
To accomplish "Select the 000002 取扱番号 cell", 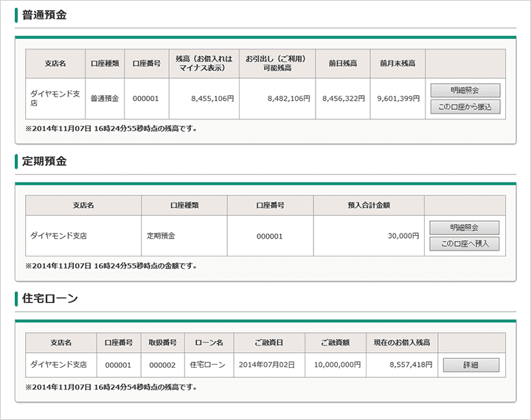I will (163, 365).
